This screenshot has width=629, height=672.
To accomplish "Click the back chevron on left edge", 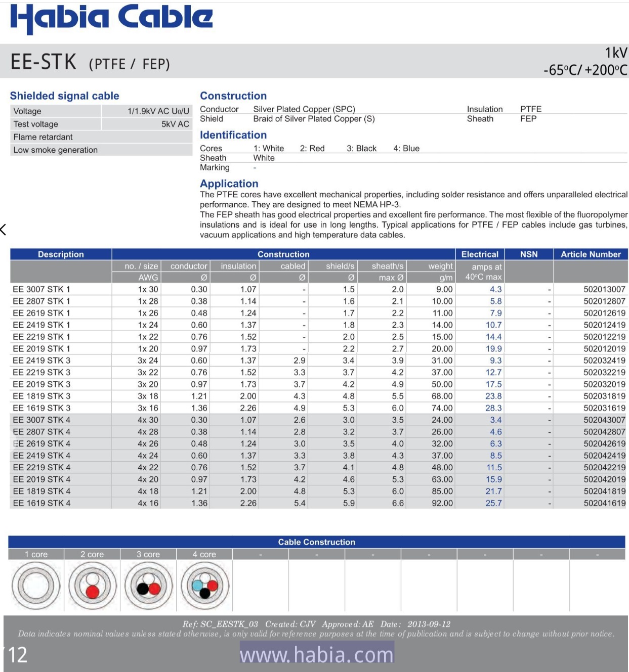I will [x=4, y=230].
